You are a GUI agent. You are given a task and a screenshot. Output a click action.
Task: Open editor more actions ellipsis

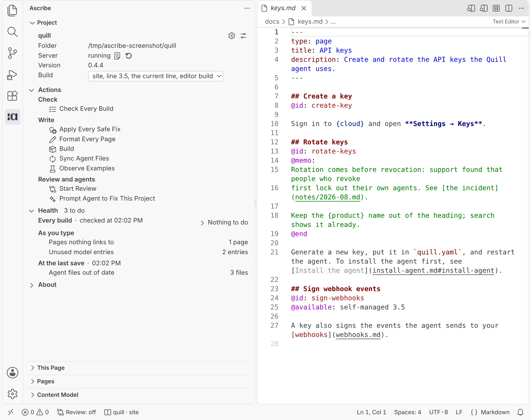click(521, 8)
